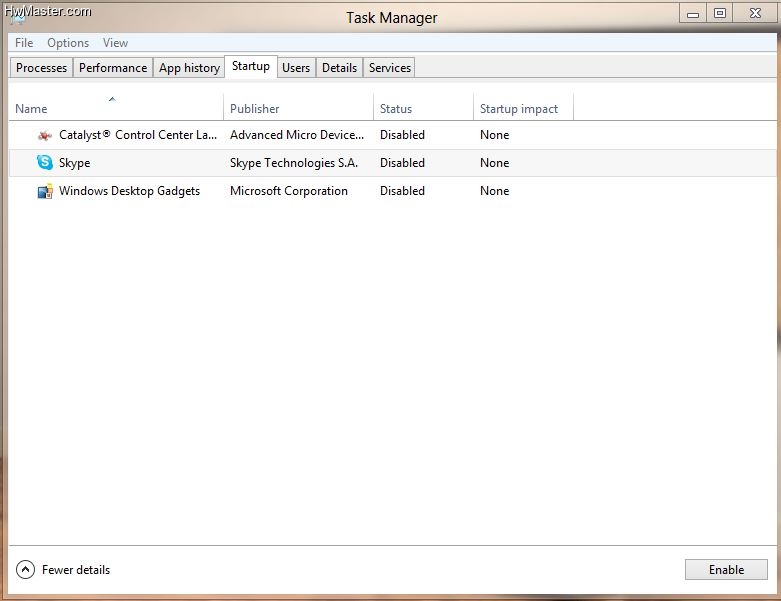
Task: Click the Catalyst Control Center icon
Action: (45, 135)
